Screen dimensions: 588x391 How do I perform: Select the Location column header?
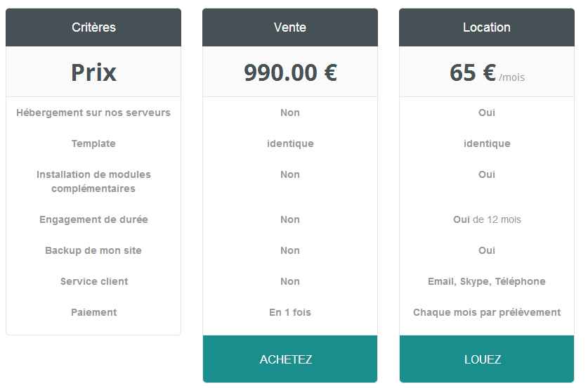tap(486, 27)
